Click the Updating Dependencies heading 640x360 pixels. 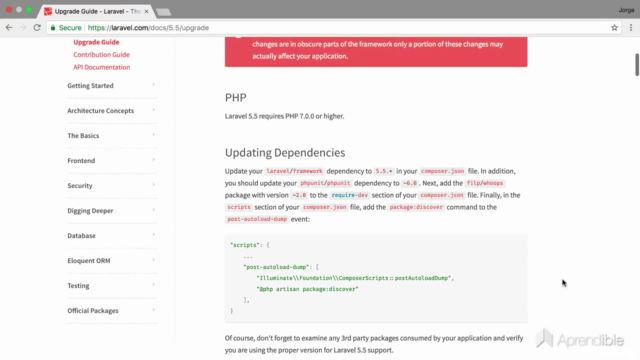(x=285, y=152)
